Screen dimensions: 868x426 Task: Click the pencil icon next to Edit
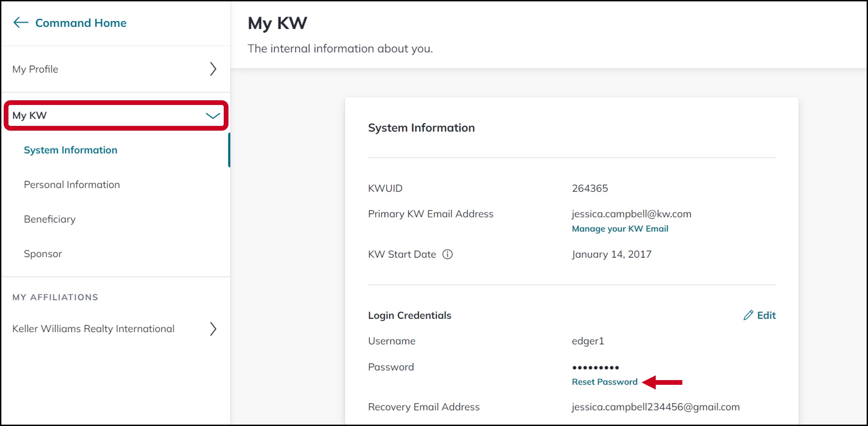point(748,315)
